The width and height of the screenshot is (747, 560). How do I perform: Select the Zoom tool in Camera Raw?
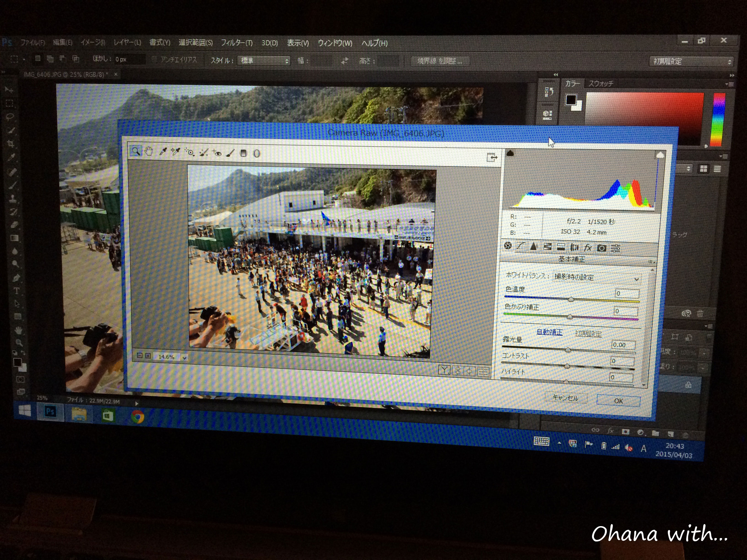[x=136, y=151]
